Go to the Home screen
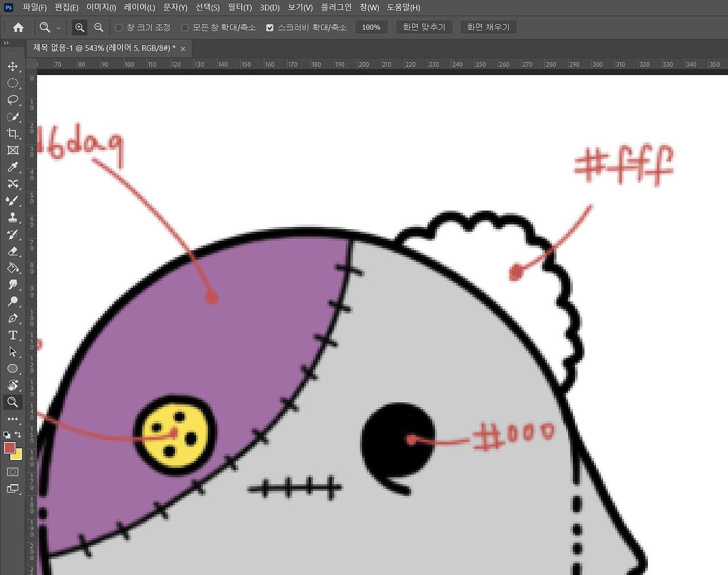This screenshot has height=575, width=728. 18,27
